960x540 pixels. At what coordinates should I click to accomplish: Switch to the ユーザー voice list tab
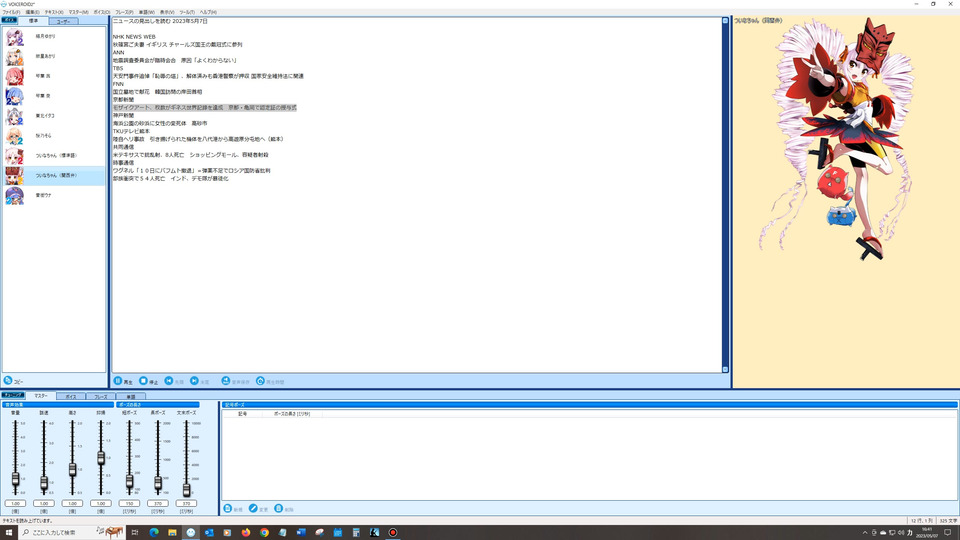63,21
